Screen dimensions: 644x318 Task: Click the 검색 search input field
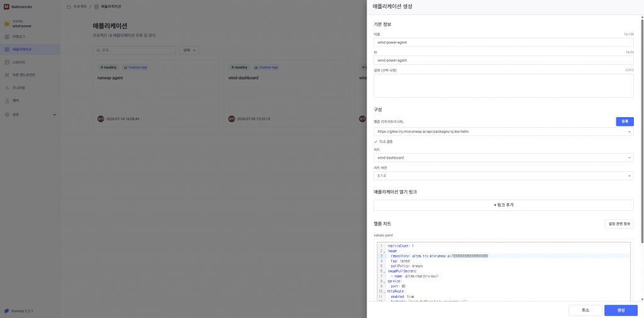135,50
